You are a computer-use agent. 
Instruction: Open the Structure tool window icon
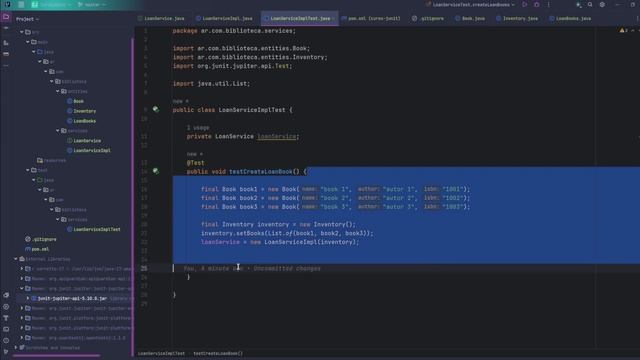pos(6,43)
